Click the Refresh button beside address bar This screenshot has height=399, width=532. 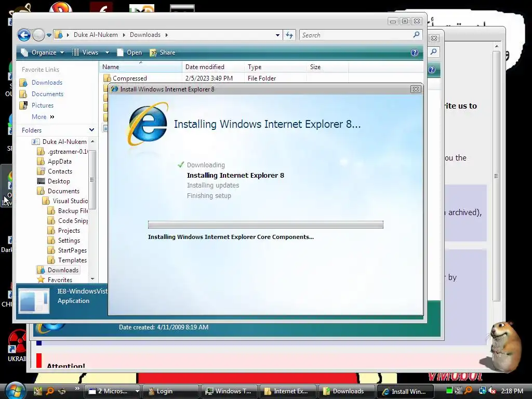pos(289,35)
